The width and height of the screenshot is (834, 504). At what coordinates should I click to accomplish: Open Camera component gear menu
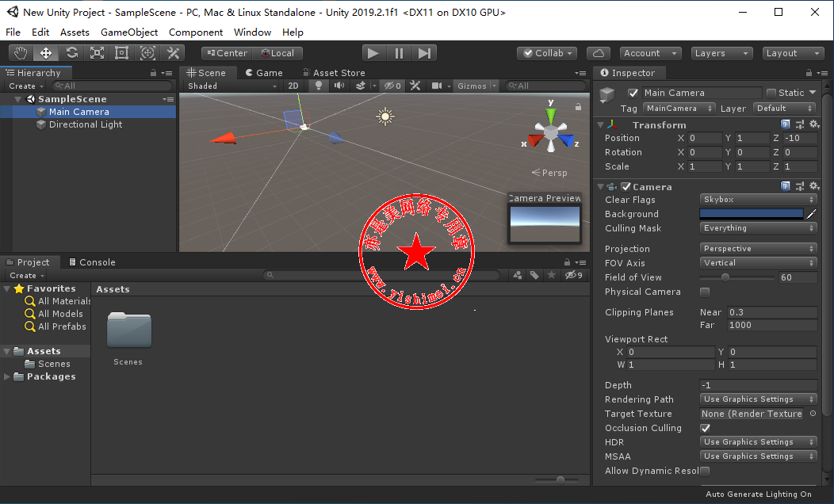[814, 186]
